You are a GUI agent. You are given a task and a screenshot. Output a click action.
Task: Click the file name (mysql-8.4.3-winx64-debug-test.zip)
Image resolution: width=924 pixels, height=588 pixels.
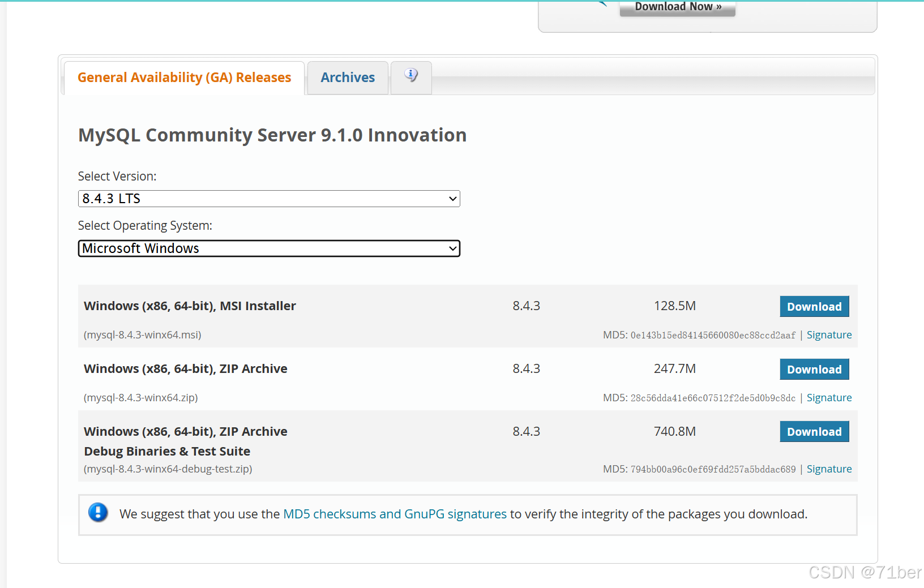click(168, 469)
